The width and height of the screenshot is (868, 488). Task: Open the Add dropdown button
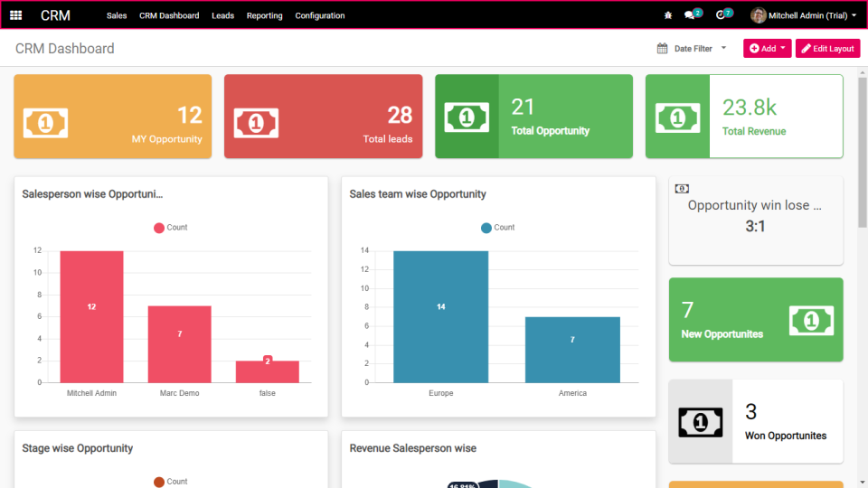coord(768,49)
